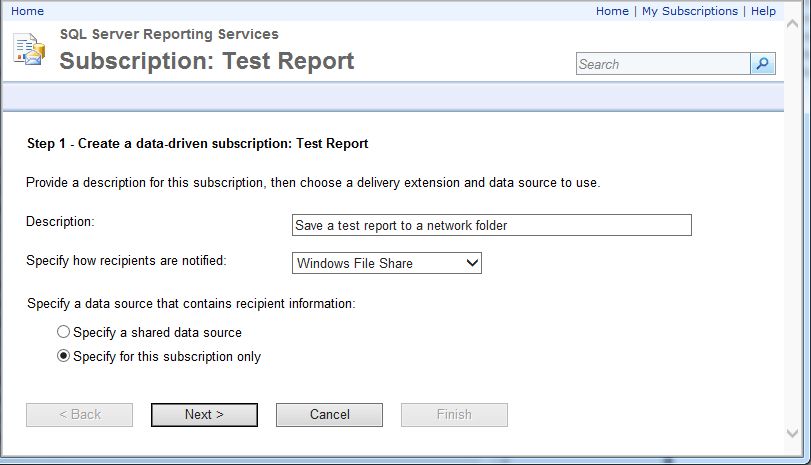The image size is (811, 465).
Task: Open the Windows File Share dropdown
Action: point(387,263)
